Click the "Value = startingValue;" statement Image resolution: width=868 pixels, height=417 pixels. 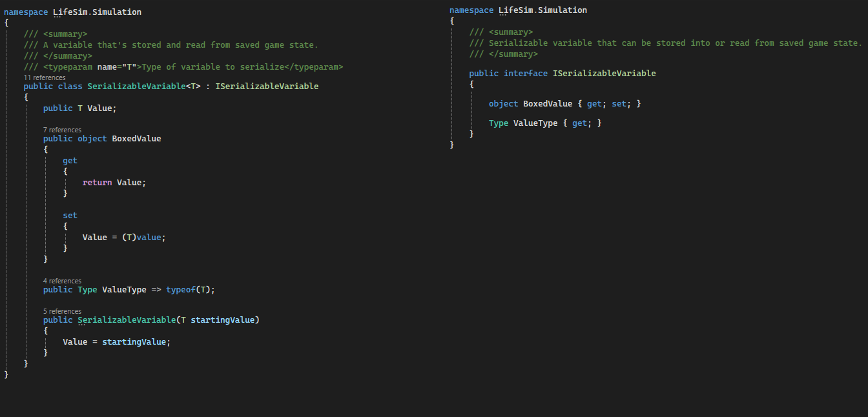(117, 342)
